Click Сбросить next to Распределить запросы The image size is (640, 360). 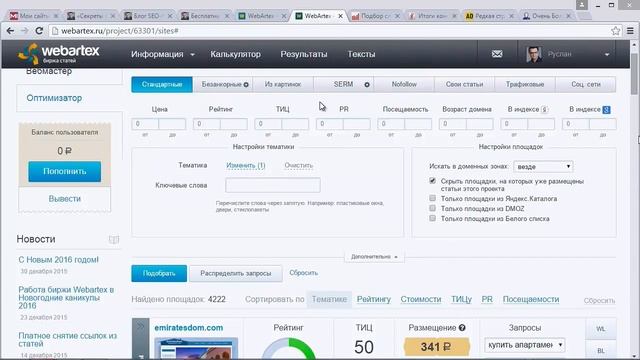pos(303,273)
